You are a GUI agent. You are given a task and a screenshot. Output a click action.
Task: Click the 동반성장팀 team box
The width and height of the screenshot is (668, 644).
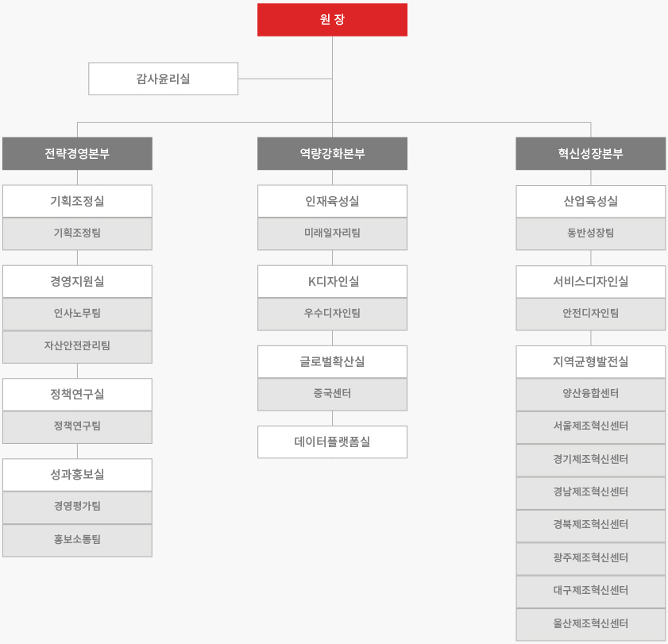tap(590, 233)
